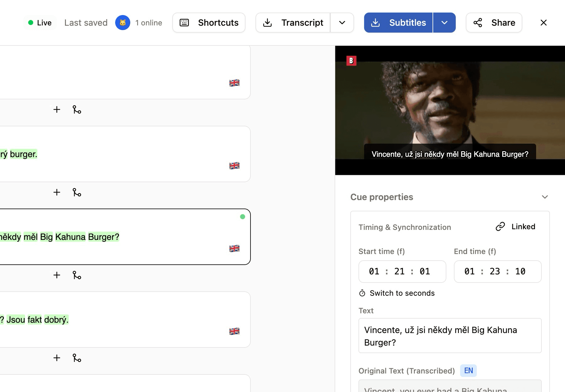The image size is (565, 392).
Task: Collapse the Cue properties section
Action: pyautogui.click(x=545, y=197)
